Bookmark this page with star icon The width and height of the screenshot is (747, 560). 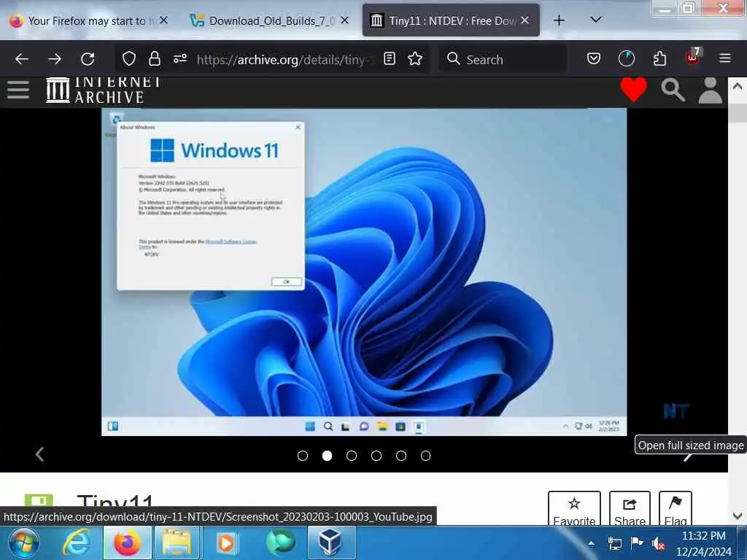(415, 59)
